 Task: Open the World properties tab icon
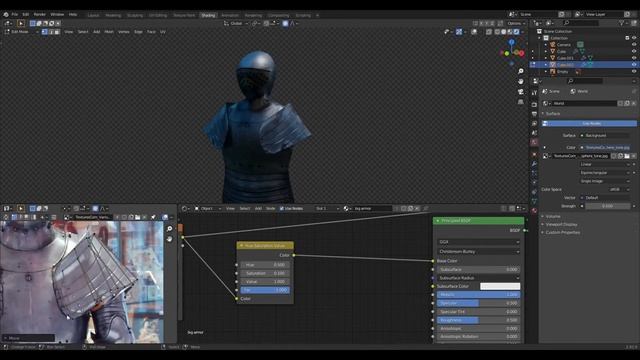point(534,142)
